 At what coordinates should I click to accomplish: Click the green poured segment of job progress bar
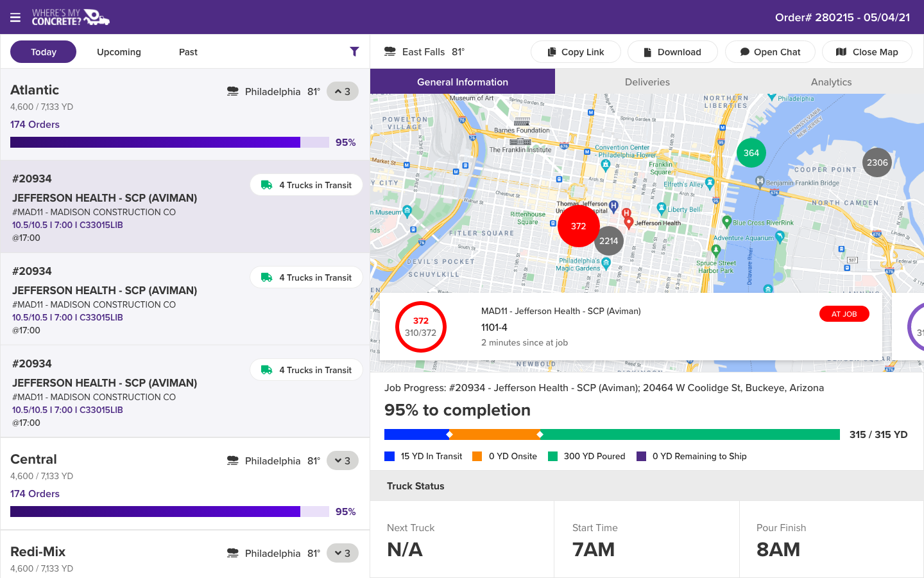pos(690,434)
